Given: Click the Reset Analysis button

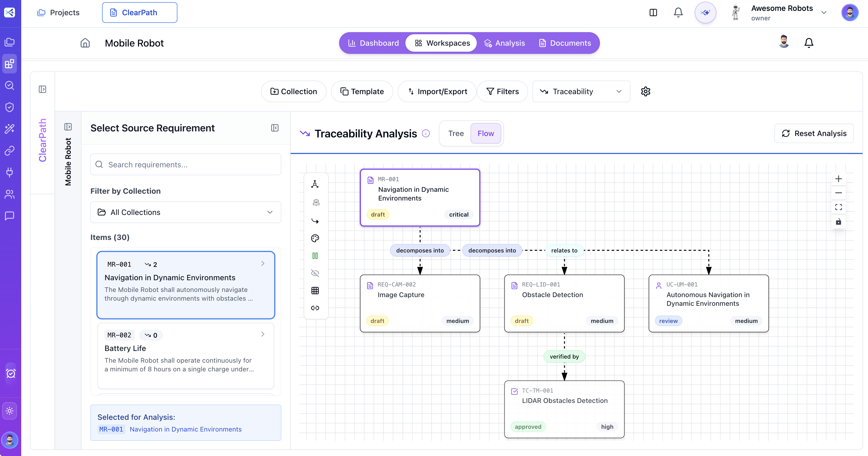Looking at the screenshot, I should click(814, 133).
